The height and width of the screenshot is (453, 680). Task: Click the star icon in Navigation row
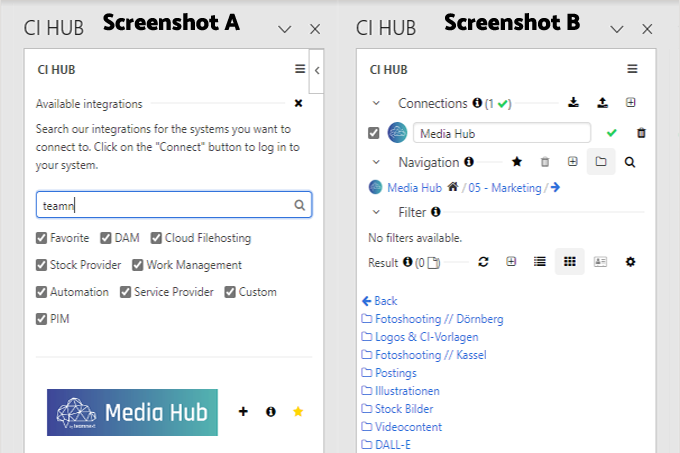pyautogui.click(x=517, y=161)
